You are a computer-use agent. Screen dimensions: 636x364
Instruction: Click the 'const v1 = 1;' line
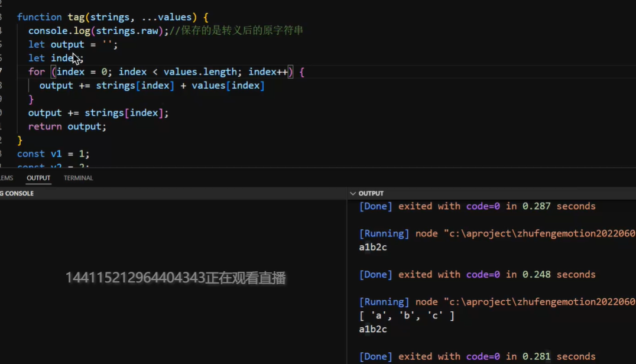point(53,154)
